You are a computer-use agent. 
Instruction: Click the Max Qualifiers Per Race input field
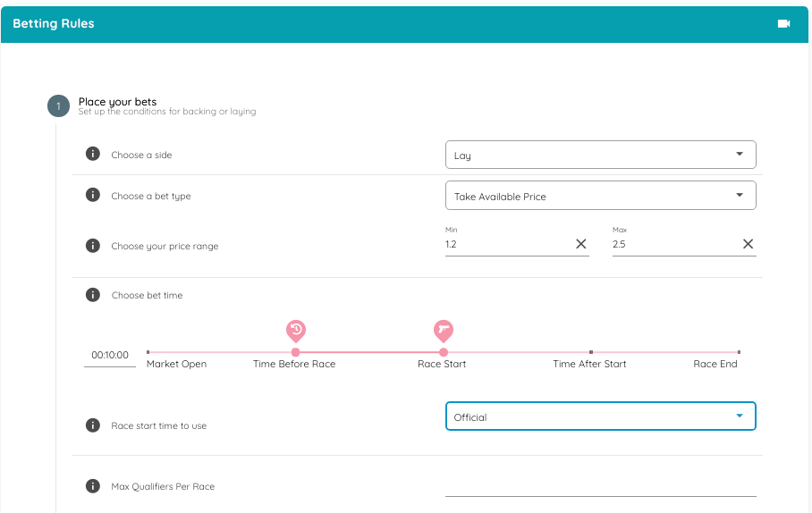tap(600, 485)
